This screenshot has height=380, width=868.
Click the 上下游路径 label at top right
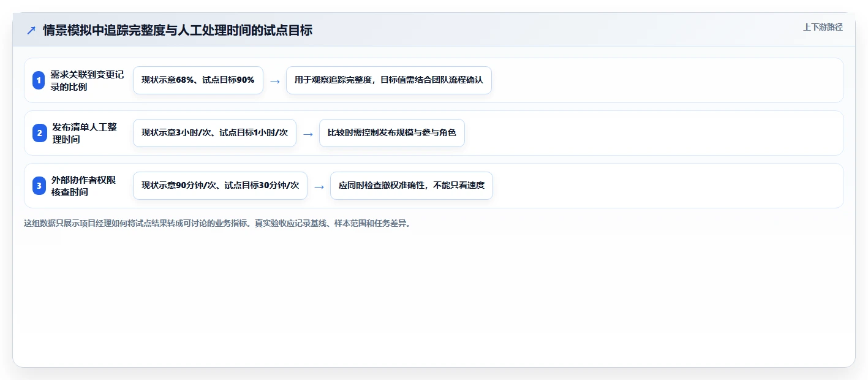click(x=823, y=27)
